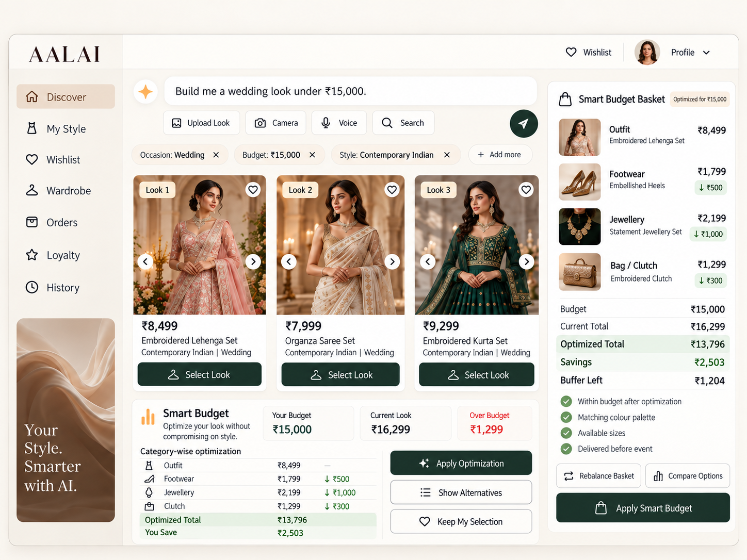Screen dimensions: 747x560
Task: Select Look for Organza Saree Set
Action: click(340, 374)
